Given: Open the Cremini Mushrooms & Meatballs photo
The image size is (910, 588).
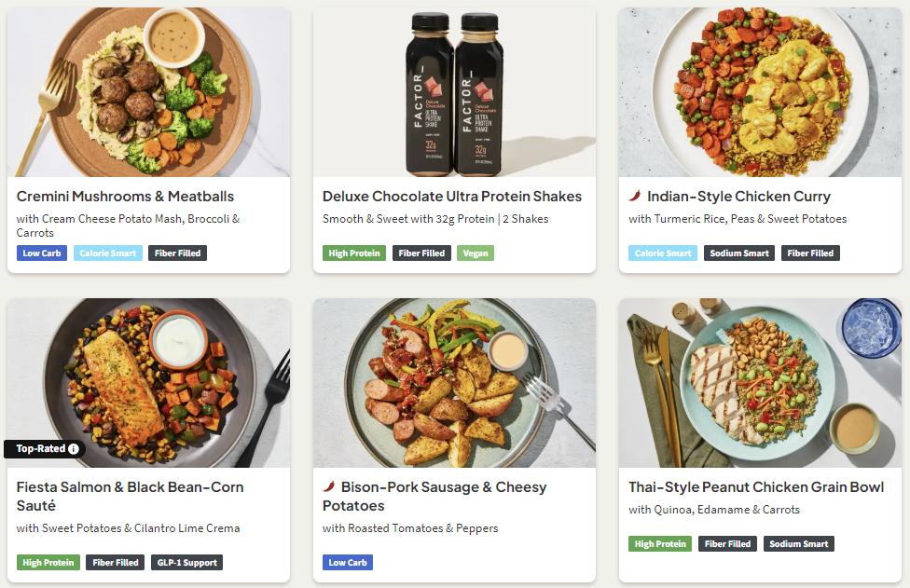Looking at the screenshot, I should (148, 92).
